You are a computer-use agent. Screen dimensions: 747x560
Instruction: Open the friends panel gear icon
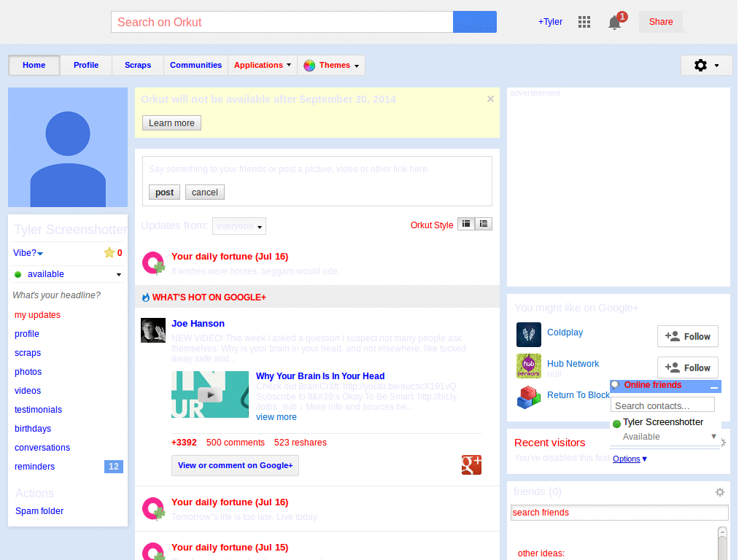[x=720, y=492]
